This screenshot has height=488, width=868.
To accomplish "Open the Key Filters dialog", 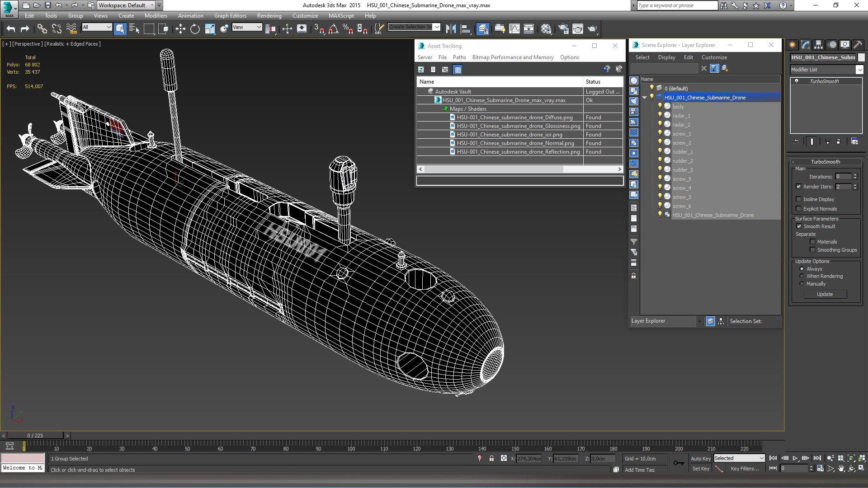I will click(x=745, y=469).
